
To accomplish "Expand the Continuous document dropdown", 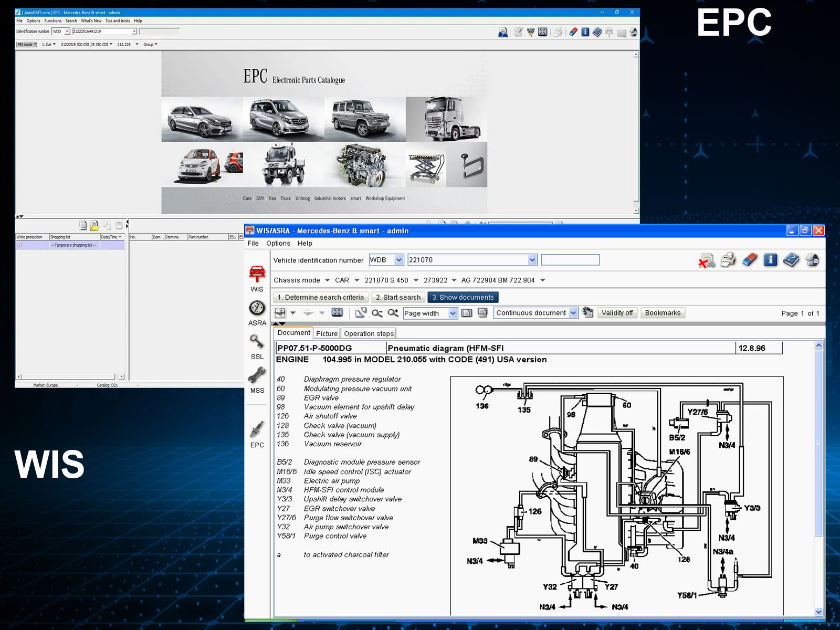I will 573,313.
